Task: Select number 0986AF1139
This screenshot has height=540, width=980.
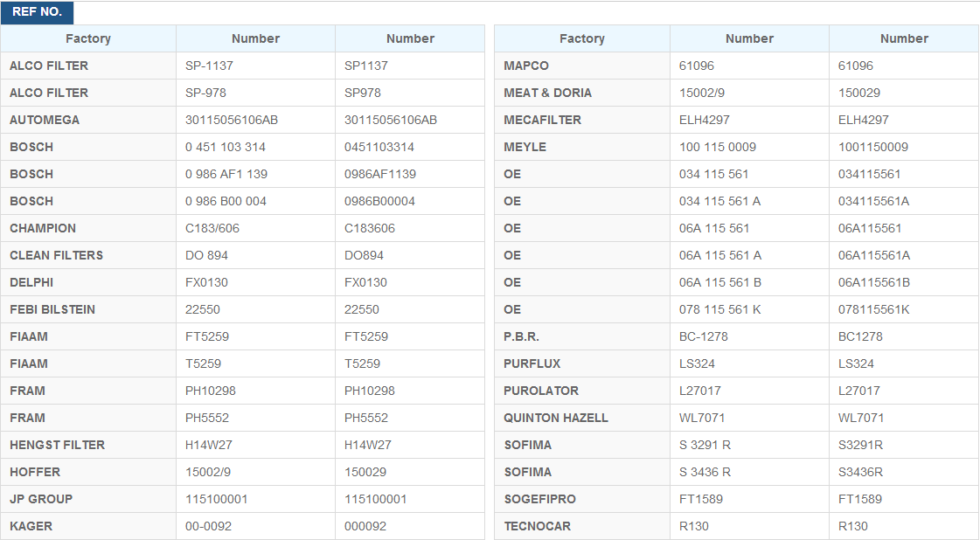Action: [380, 174]
